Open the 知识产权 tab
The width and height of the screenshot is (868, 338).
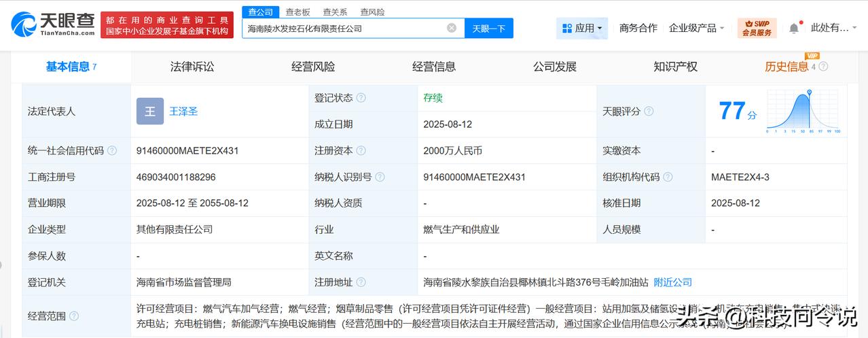pyautogui.click(x=676, y=67)
